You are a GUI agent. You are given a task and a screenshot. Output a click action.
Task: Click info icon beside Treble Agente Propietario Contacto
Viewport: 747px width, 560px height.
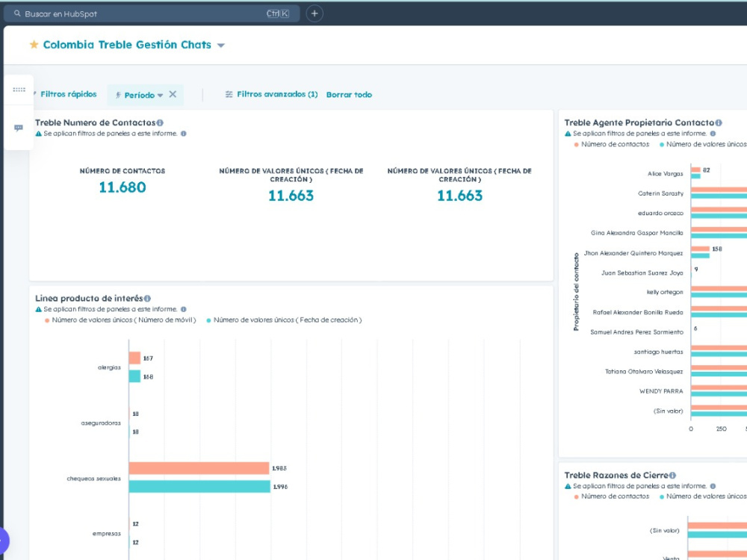click(719, 123)
